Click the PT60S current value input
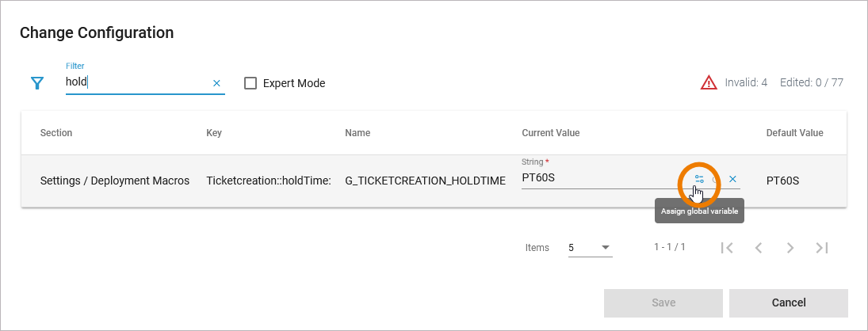This screenshot has width=868, height=331. click(x=595, y=178)
